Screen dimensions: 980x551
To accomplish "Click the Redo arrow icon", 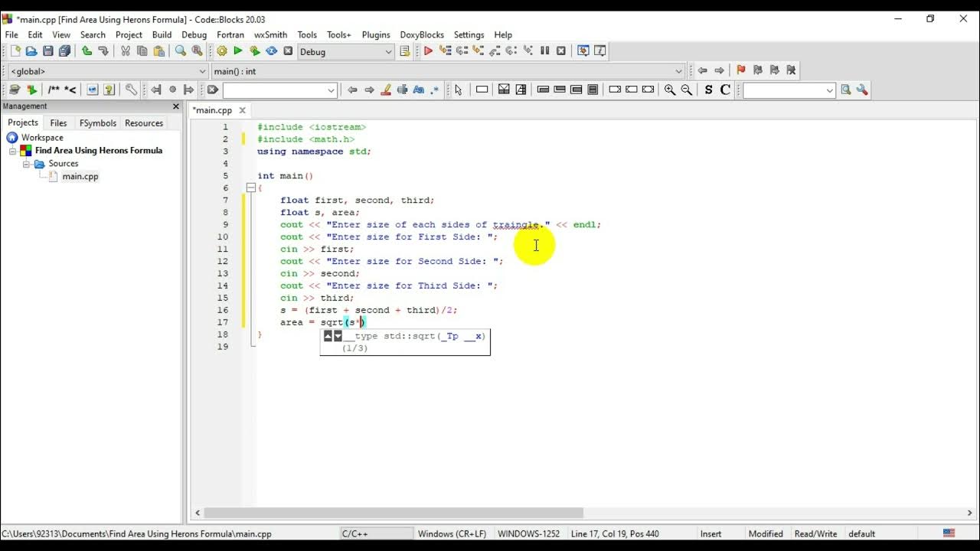I will click(103, 51).
